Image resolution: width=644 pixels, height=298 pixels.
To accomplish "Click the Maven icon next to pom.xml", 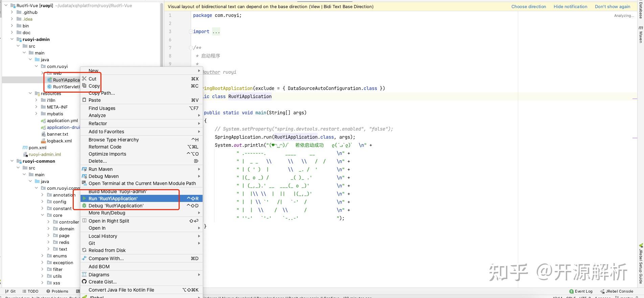I will click(x=25, y=147).
